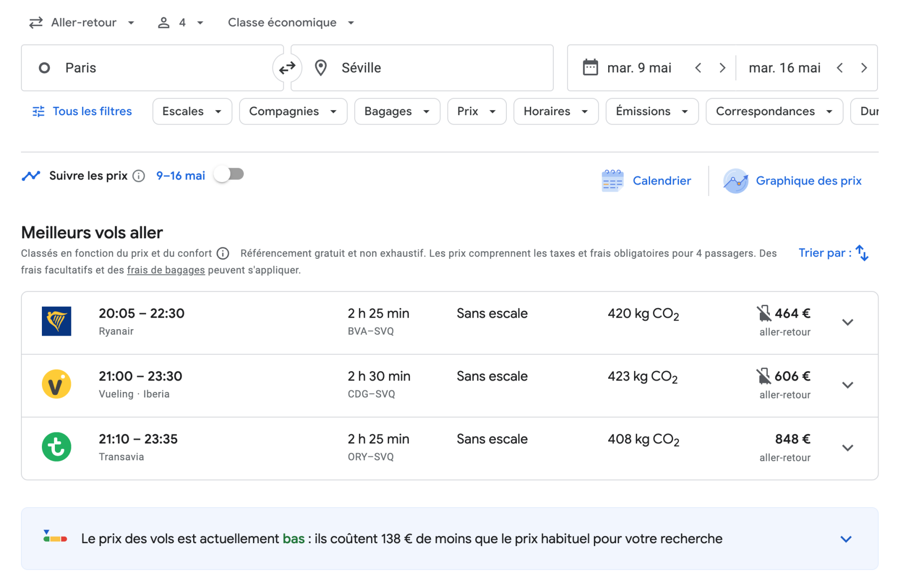The width and height of the screenshot is (898, 588).
Task: Open Correspondances filter dropdown
Action: pyautogui.click(x=774, y=111)
